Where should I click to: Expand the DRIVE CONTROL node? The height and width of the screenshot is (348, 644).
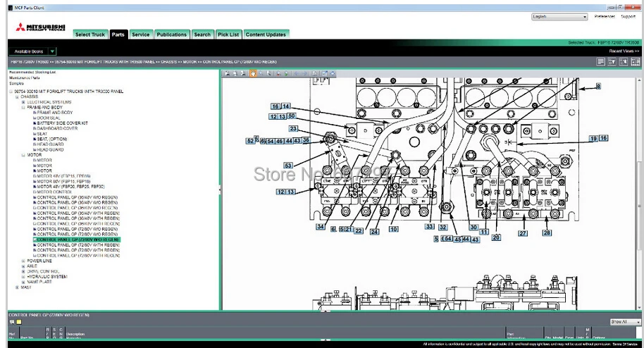point(23,272)
